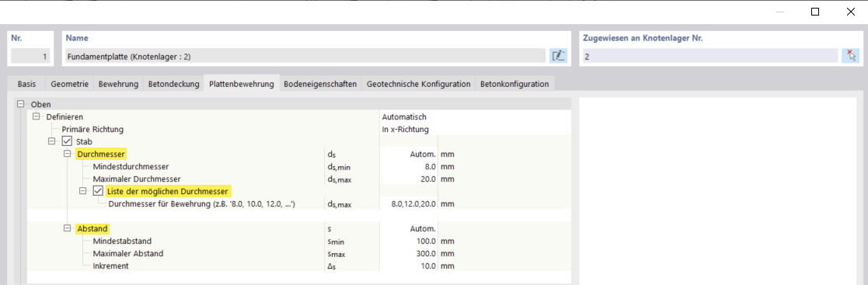The image size is (868, 285).
Task: Click the Name input field
Action: (x=305, y=56)
